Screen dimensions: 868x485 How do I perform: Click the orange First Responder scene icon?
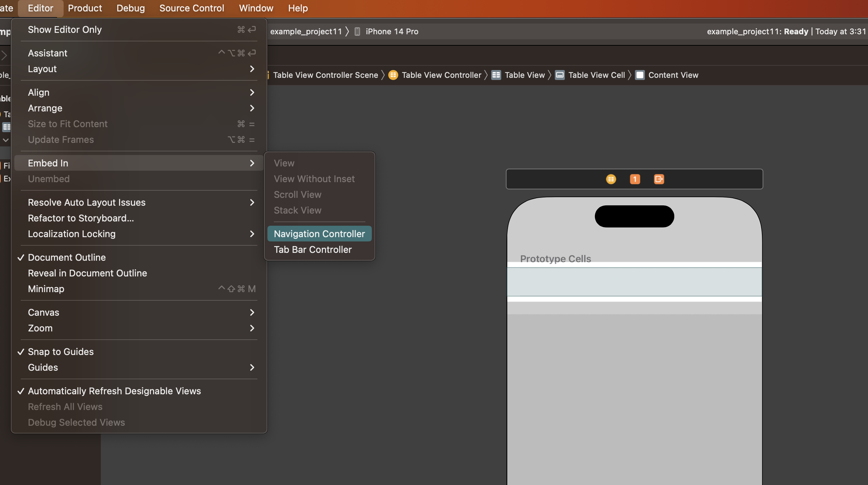pos(635,179)
